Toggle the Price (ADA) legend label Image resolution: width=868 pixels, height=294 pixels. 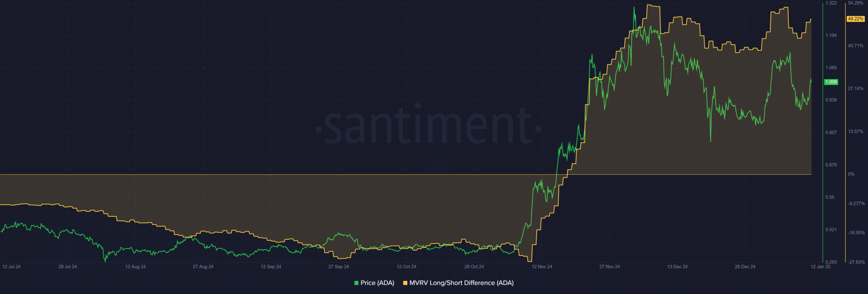pos(377,283)
